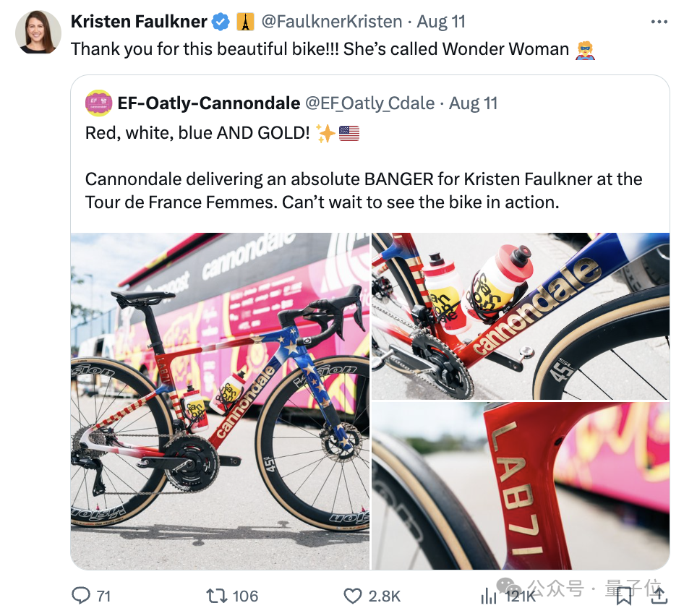Screen dimensions: 684x616
Task: Click the quoted tweet's Aug 11 date
Action: pyautogui.click(x=474, y=103)
